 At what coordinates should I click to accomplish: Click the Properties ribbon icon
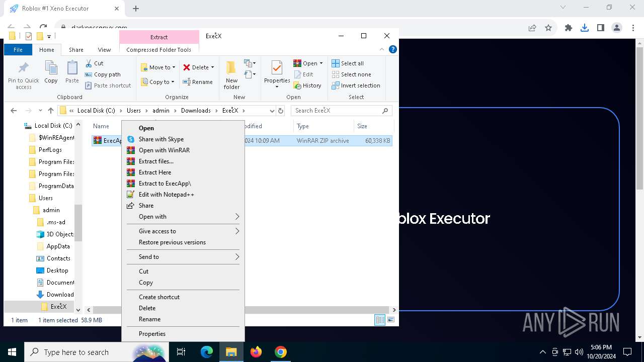pos(277,74)
